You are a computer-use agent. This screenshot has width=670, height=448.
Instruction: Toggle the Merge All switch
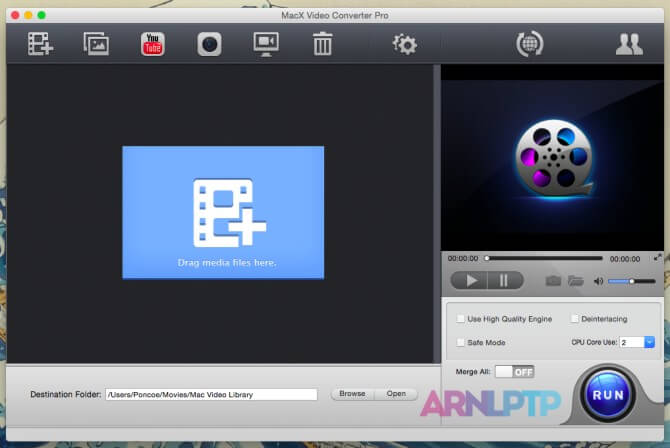[515, 371]
